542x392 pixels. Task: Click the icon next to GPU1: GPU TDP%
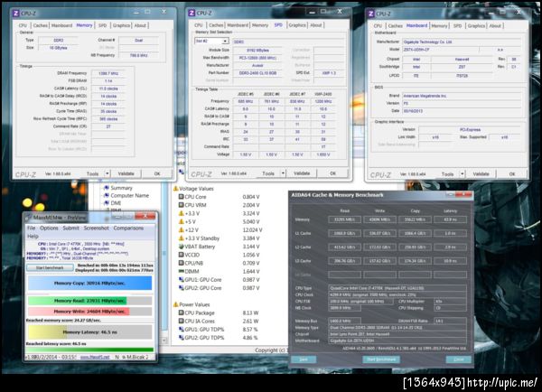point(181,330)
